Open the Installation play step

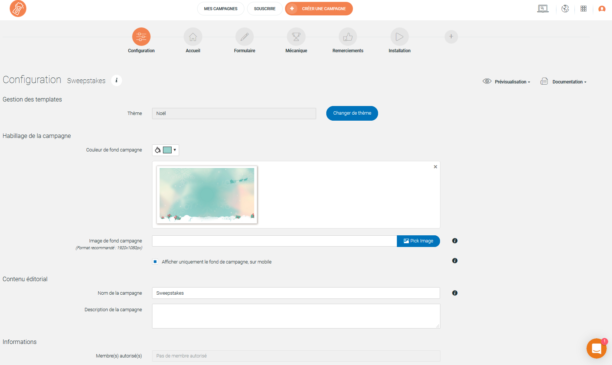pyautogui.click(x=399, y=37)
